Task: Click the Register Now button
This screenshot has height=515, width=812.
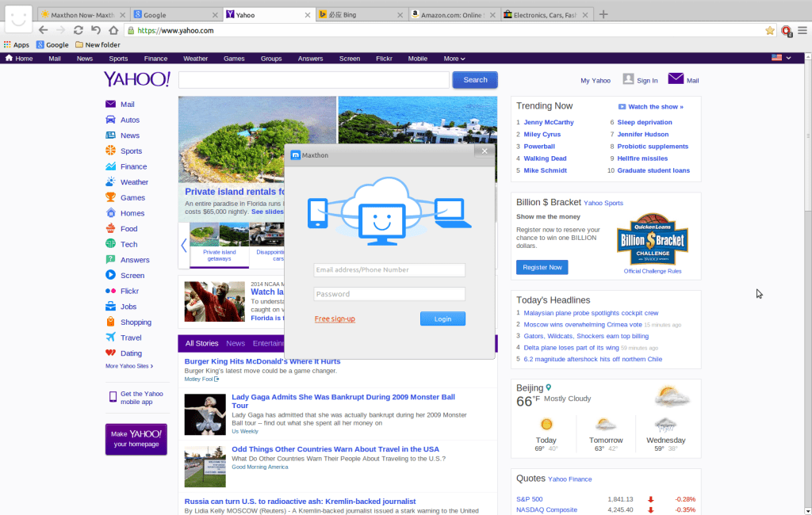Action: point(542,267)
